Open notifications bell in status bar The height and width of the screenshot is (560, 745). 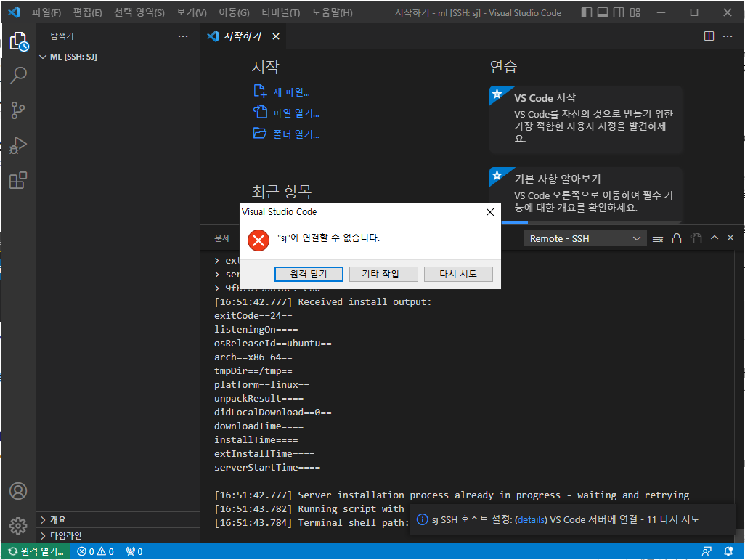click(x=728, y=551)
